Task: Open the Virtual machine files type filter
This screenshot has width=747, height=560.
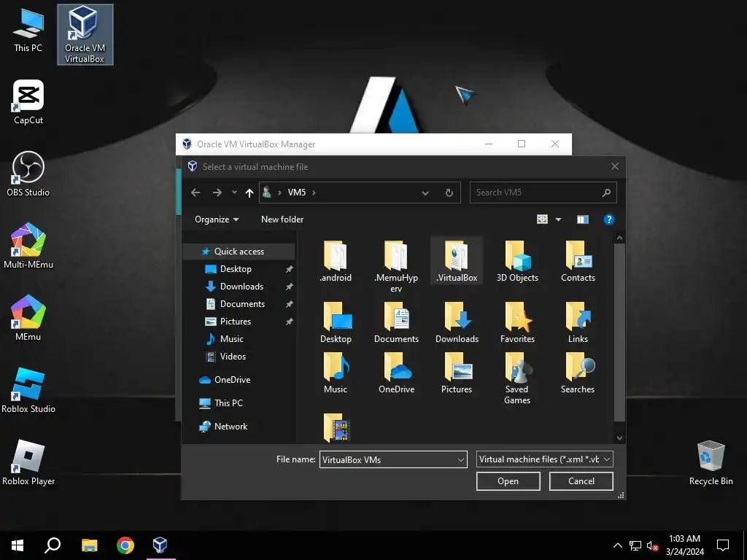Action: (544, 459)
